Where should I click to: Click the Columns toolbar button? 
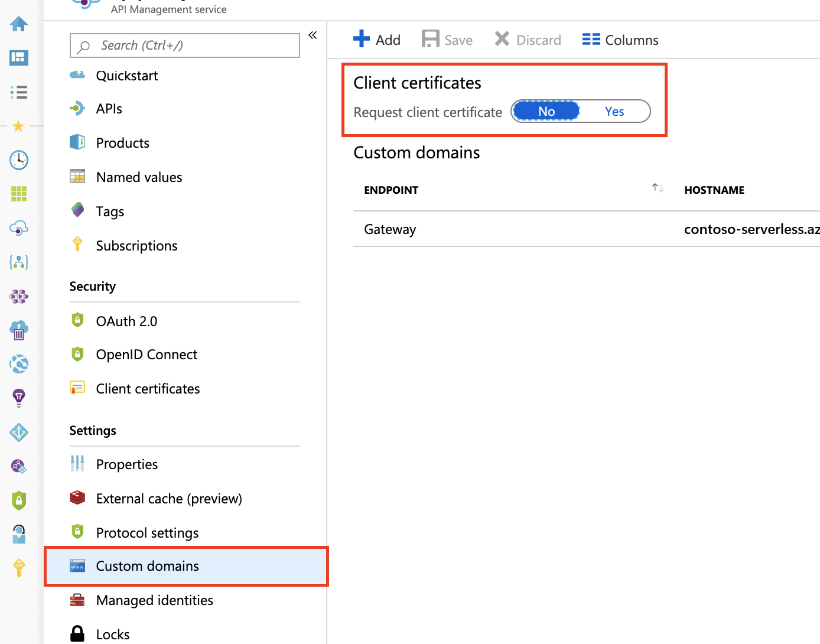pos(620,40)
